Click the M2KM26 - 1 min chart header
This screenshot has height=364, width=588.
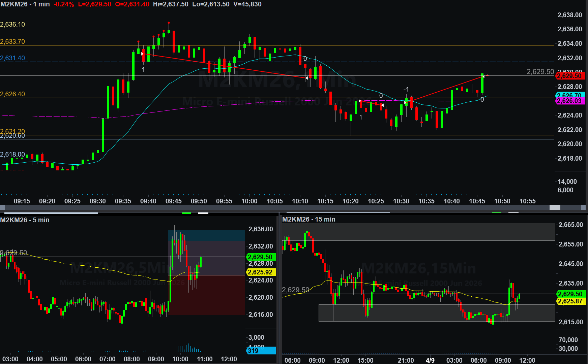click(x=25, y=4)
